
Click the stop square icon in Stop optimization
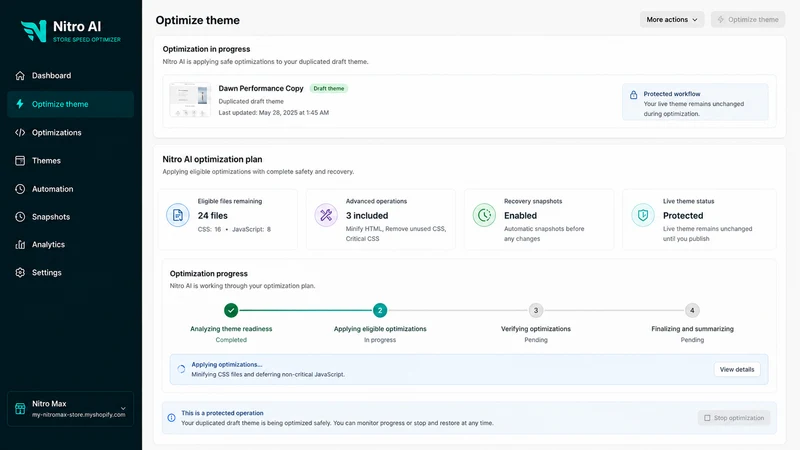click(x=707, y=418)
